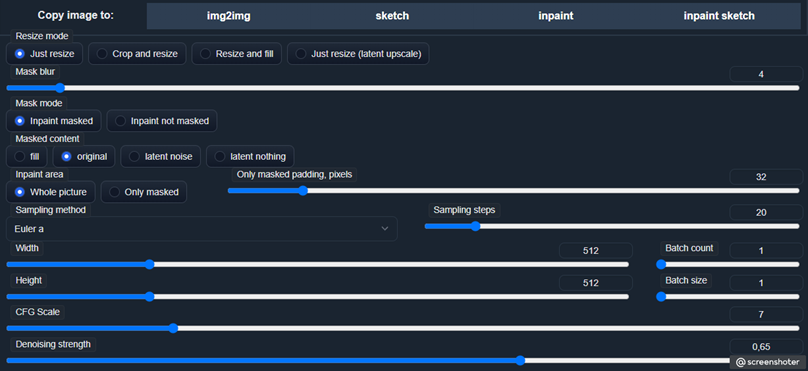This screenshot has width=808, height=371.
Task: Click the Denoising strength slider handle
Action: pyautogui.click(x=520, y=360)
